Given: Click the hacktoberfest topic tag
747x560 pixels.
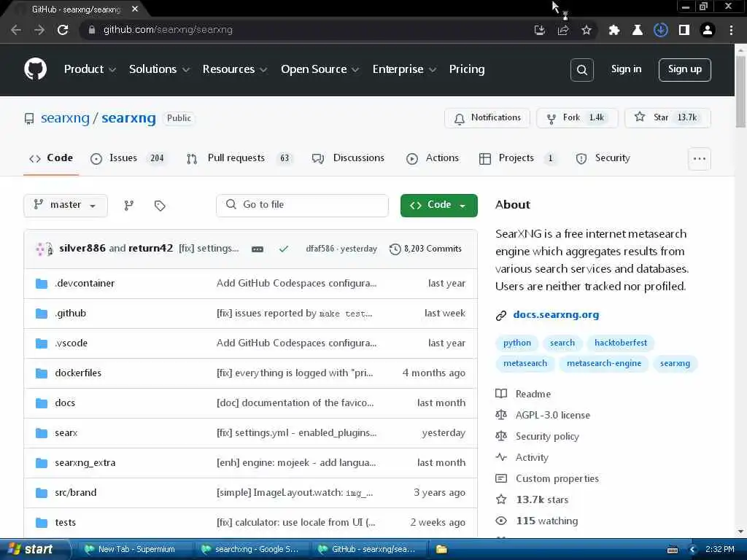Looking at the screenshot, I should point(621,343).
